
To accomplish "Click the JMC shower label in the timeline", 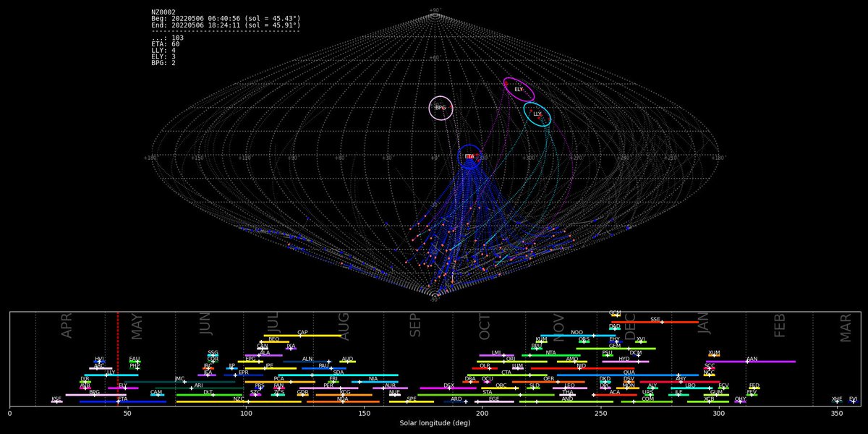I will tap(179, 378).
